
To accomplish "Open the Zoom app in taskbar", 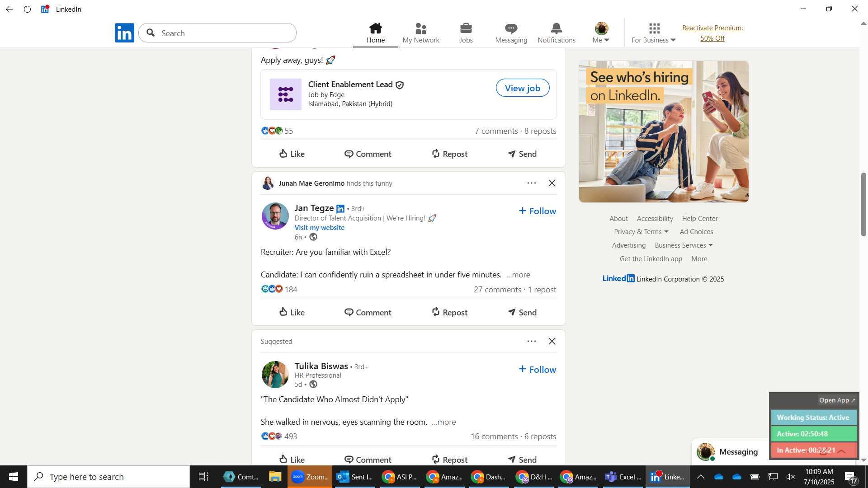I will (310, 477).
